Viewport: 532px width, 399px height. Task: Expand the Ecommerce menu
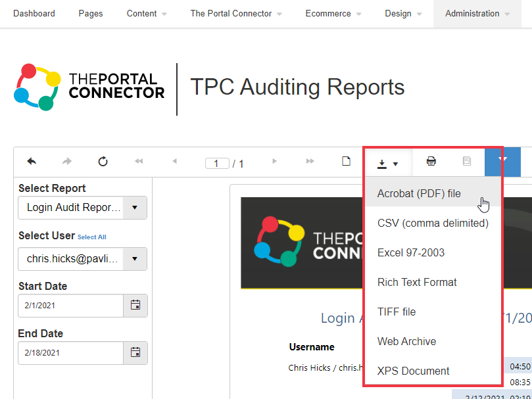point(333,14)
